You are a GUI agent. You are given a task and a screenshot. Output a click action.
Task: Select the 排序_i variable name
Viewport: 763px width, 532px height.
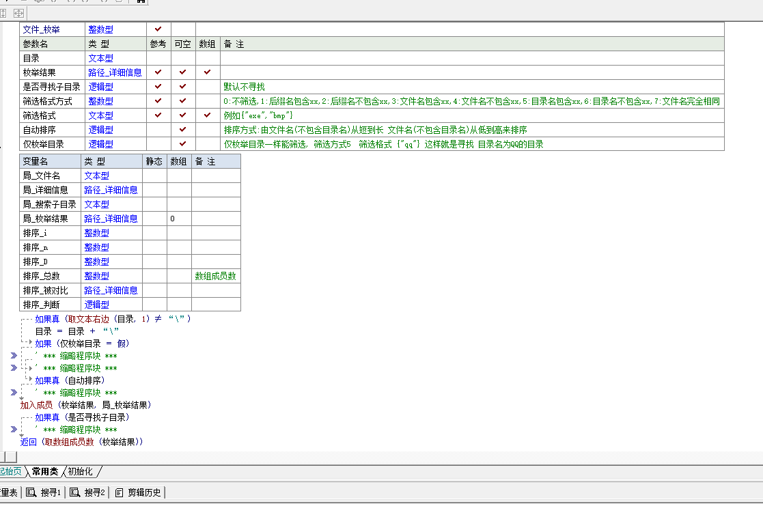click(x=35, y=233)
